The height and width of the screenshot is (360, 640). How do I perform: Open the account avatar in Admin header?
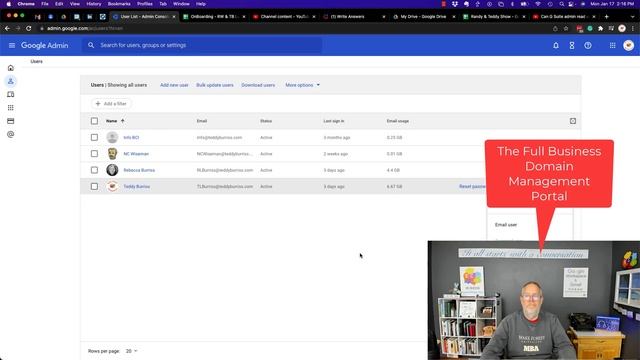[x=629, y=46]
